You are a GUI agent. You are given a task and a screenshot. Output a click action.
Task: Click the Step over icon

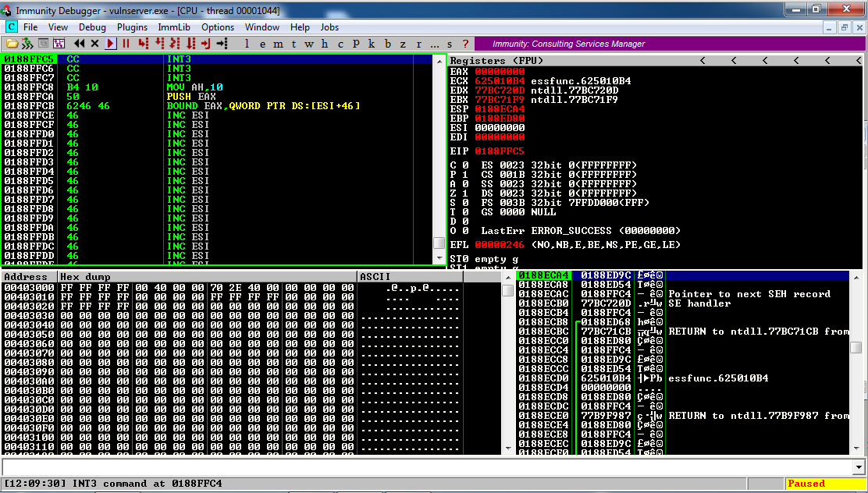pyautogui.click(x=159, y=44)
